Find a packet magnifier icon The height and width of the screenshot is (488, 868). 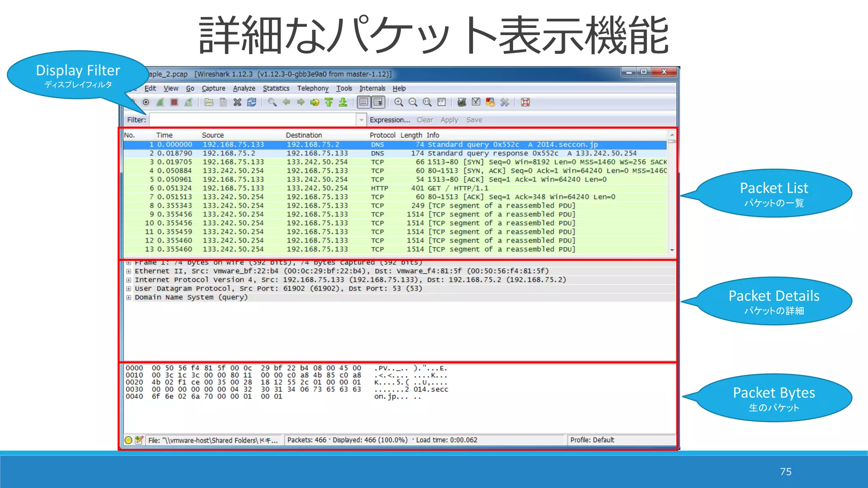[272, 102]
